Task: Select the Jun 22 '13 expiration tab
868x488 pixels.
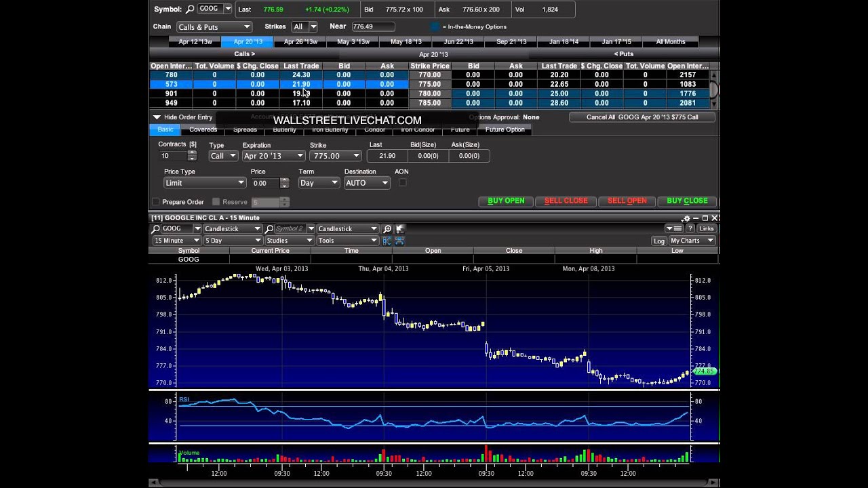Action: coord(458,41)
